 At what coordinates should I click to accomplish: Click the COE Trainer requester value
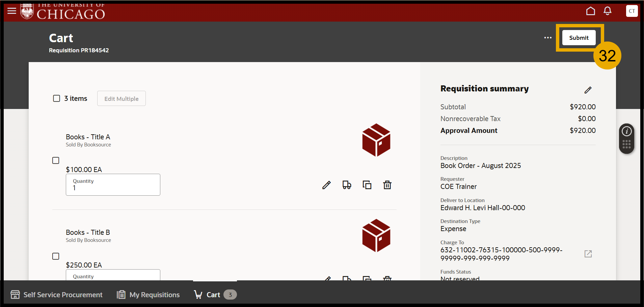459,187
